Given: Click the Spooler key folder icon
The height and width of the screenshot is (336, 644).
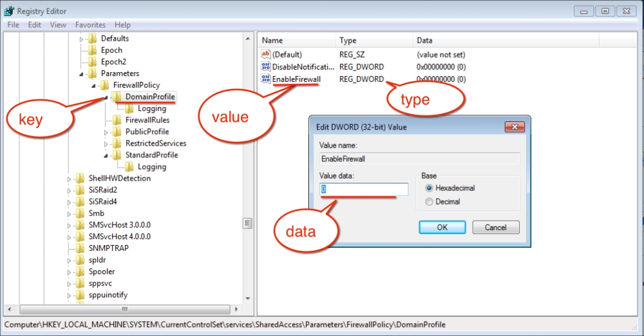Looking at the screenshot, I should coord(80,272).
